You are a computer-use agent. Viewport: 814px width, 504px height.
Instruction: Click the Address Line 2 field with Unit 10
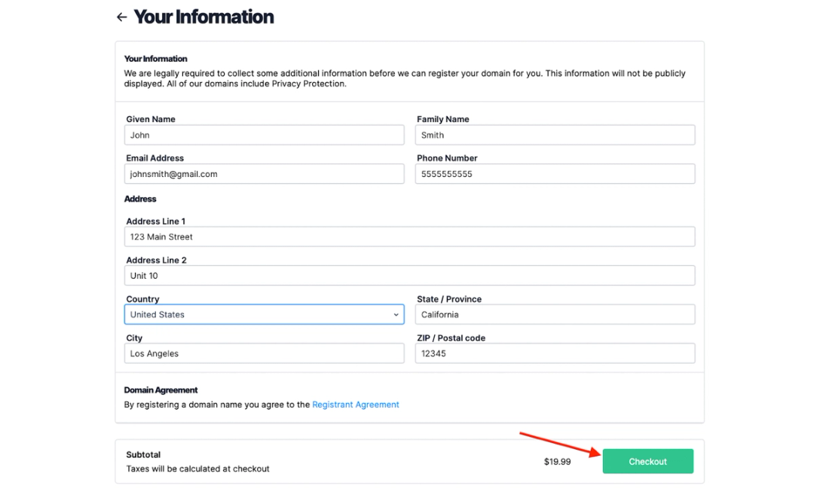coord(409,276)
